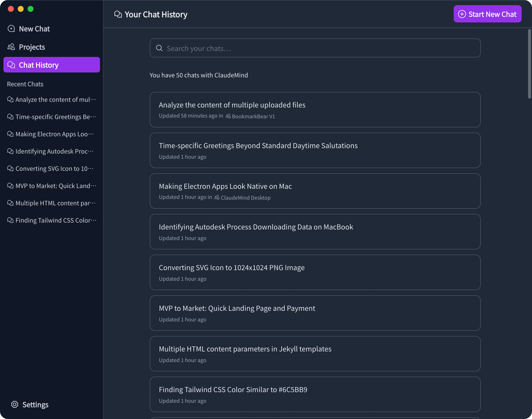Open the BookmarkBear V1 project link

click(253, 116)
